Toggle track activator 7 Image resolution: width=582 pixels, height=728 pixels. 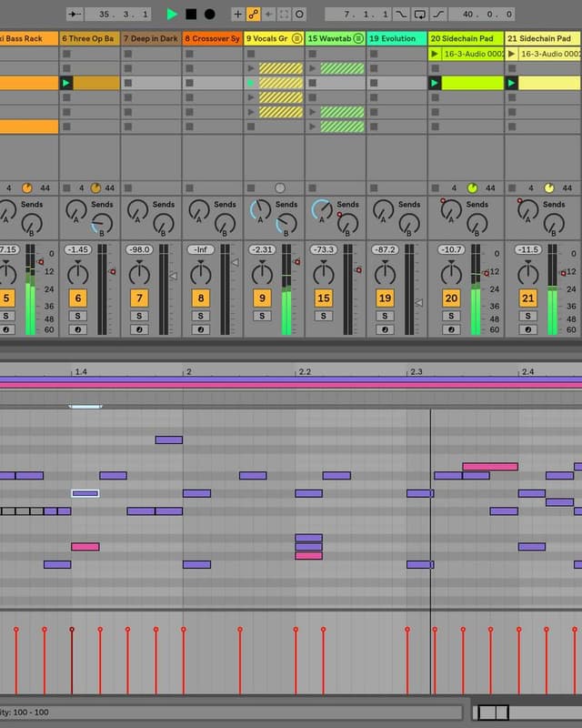coord(139,298)
